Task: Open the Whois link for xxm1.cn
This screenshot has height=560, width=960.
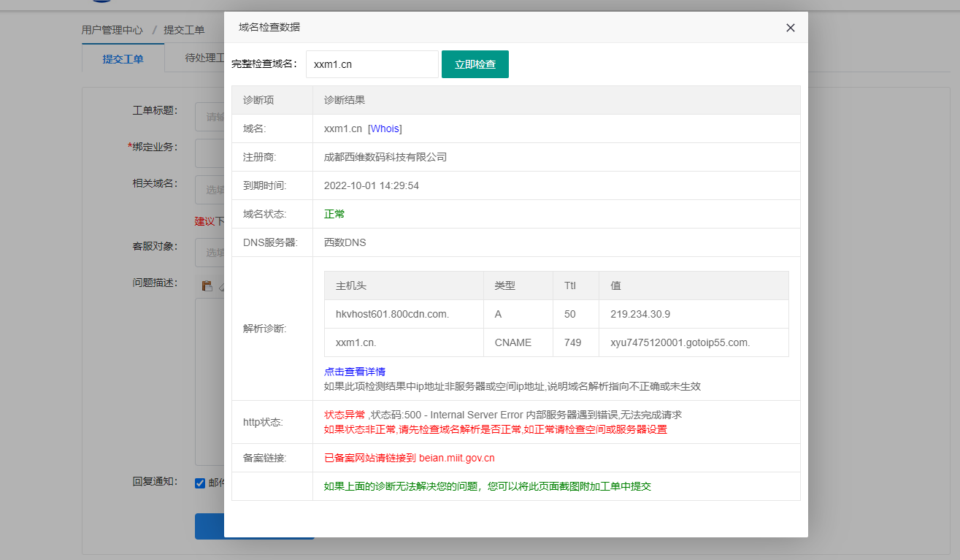Action: pyautogui.click(x=385, y=129)
